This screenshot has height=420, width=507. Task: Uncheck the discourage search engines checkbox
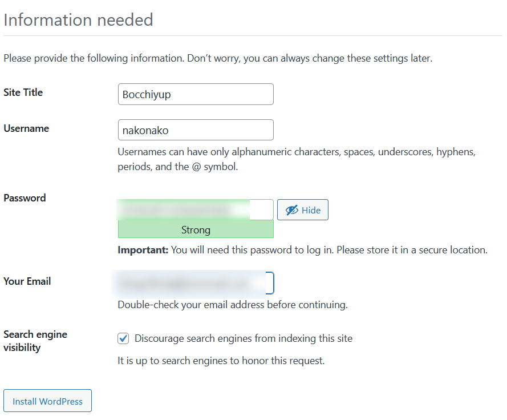123,339
